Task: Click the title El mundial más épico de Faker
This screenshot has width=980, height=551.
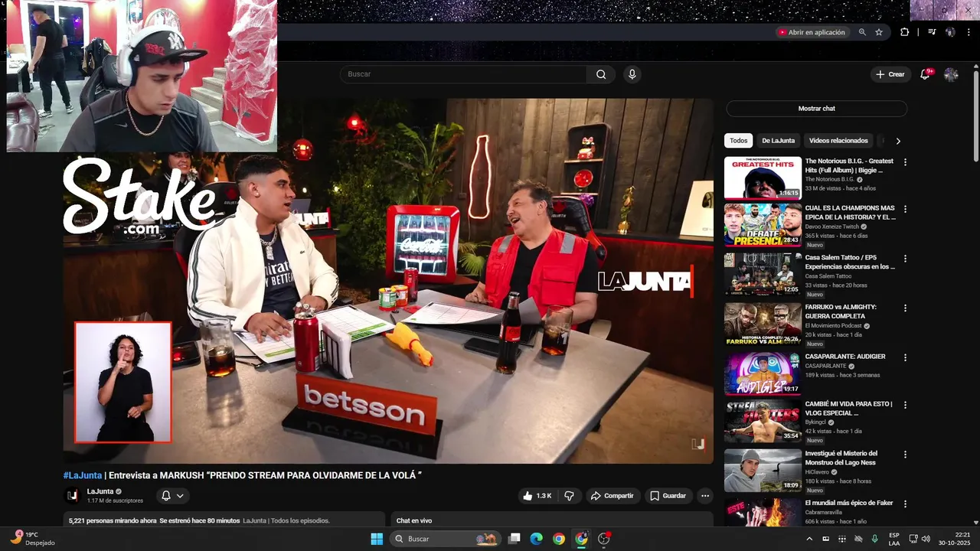Action: [849, 503]
